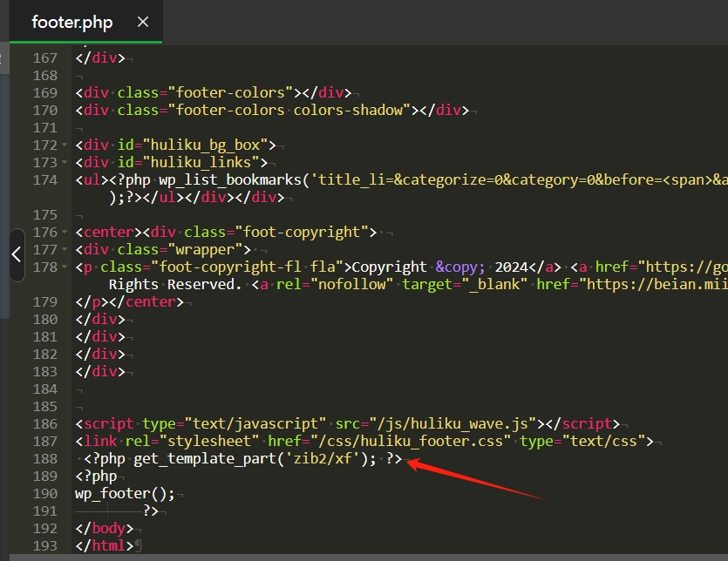
Task: Select line number 174 in the gutter
Action: [44, 180]
